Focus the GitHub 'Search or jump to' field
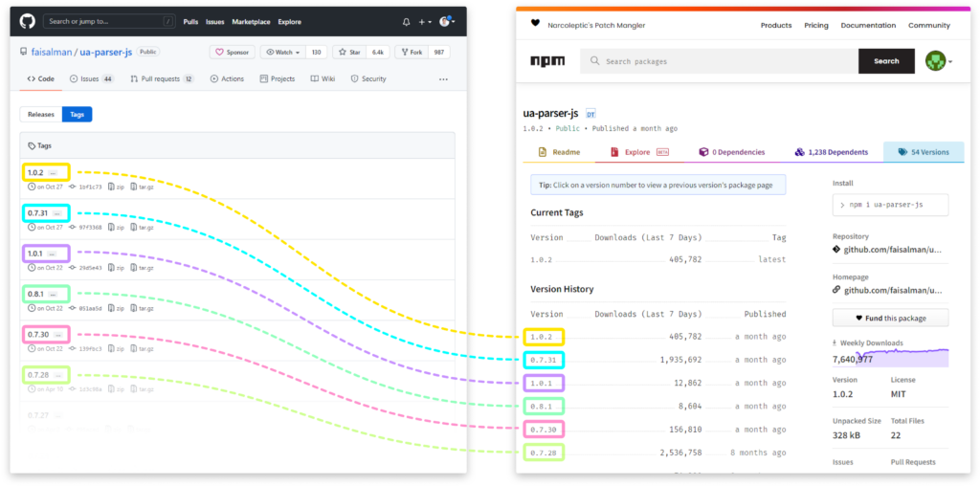This screenshot has width=980, height=486. [109, 21]
